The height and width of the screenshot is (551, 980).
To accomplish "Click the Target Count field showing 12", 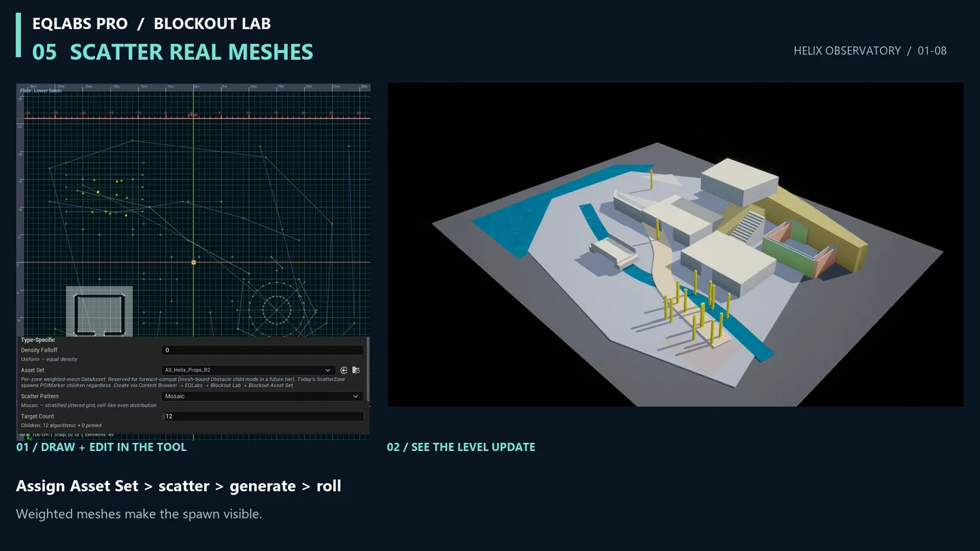I will [262, 416].
